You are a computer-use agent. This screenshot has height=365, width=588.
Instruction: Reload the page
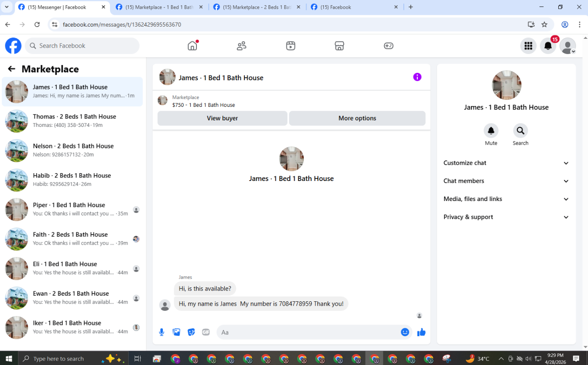[x=37, y=24]
